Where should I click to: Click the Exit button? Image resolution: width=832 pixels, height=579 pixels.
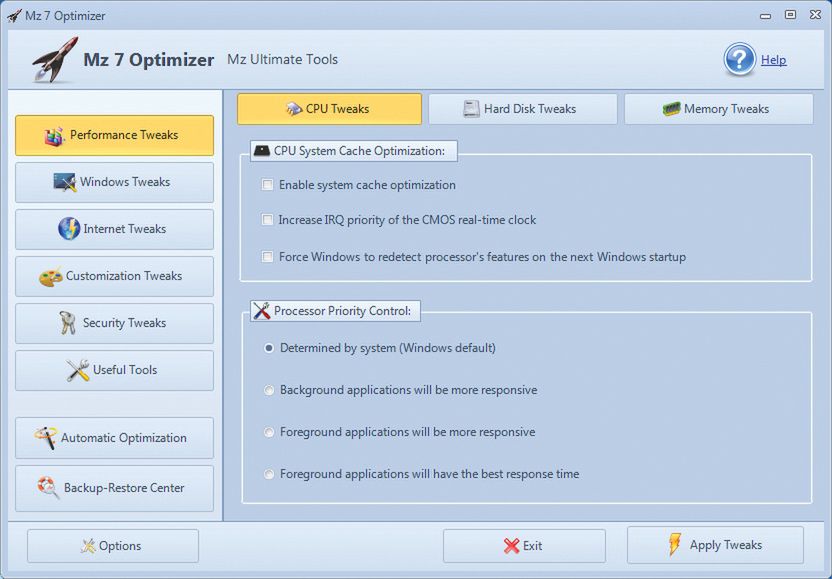[524, 546]
